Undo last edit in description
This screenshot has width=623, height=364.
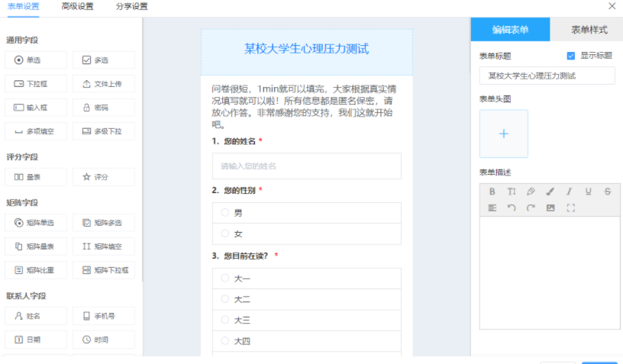512,208
